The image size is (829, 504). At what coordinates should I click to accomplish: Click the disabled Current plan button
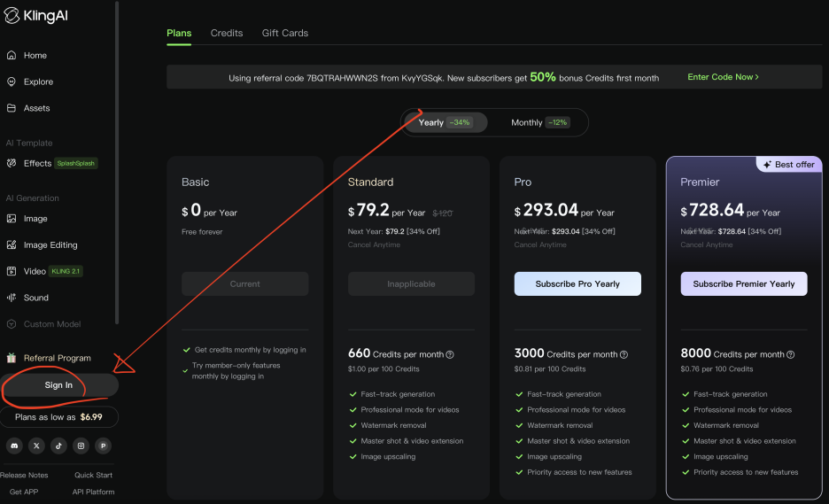(244, 284)
